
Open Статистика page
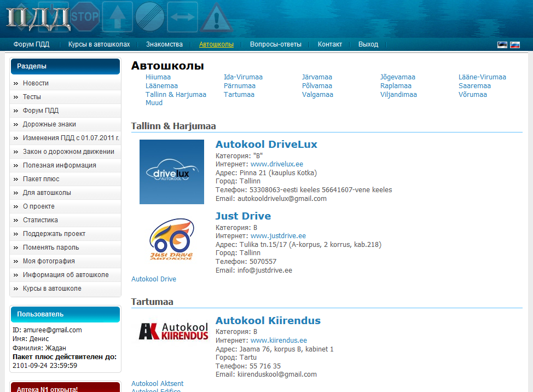click(65, 220)
